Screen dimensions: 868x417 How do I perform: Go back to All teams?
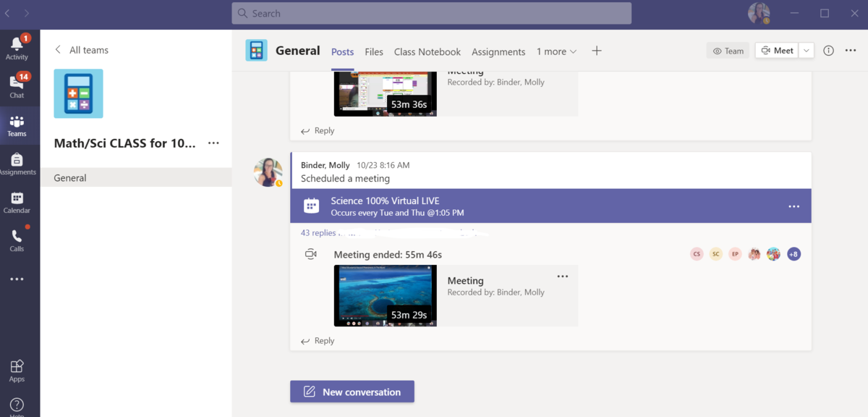(82, 50)
